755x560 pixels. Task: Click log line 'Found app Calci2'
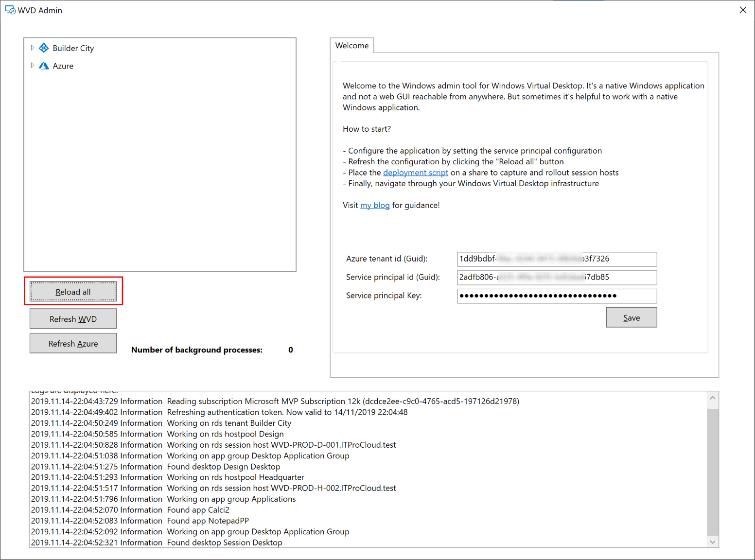(x=130, y=510)
